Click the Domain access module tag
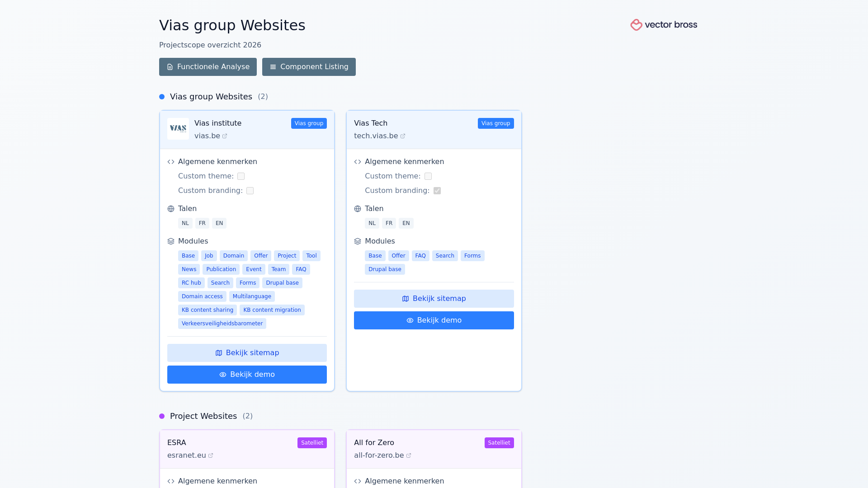The height and width of the screenshot is (488, 868). [x=202, y=296]
